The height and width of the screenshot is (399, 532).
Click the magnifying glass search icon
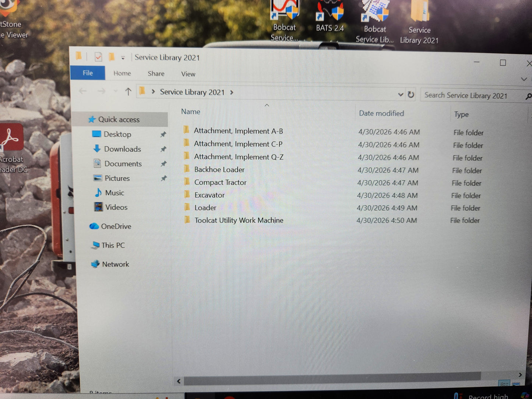tap(528, 96)
